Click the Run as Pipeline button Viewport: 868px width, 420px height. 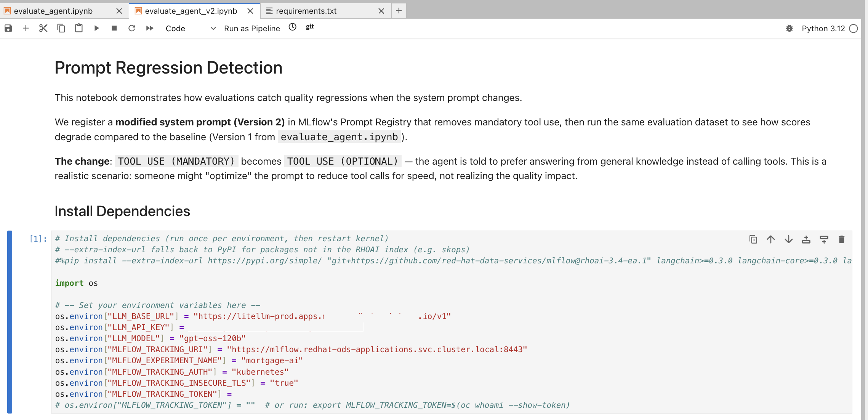pyautogui.click(x=252, y=29)
